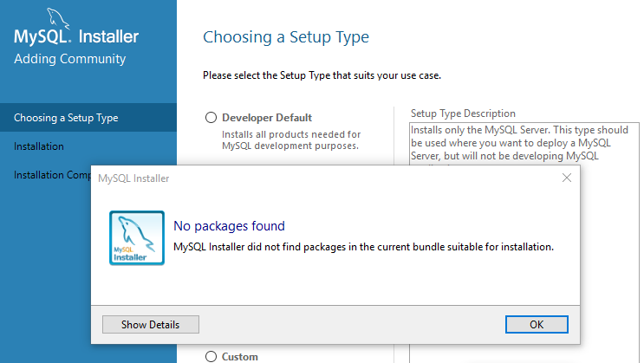Click the Please select the Setup Type instruction
Image resolution: width=644 pixels, height=363 pixels.
[x=322, y=75]
